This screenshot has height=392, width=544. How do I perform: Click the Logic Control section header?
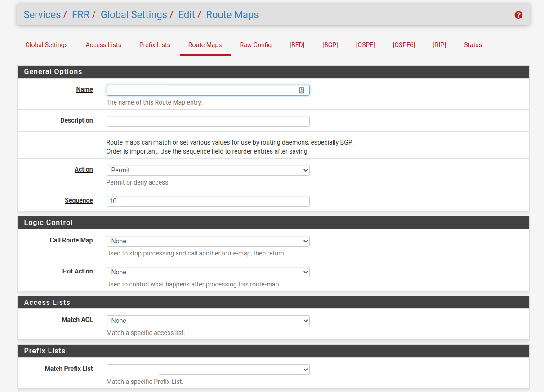[x=273, y=223]
